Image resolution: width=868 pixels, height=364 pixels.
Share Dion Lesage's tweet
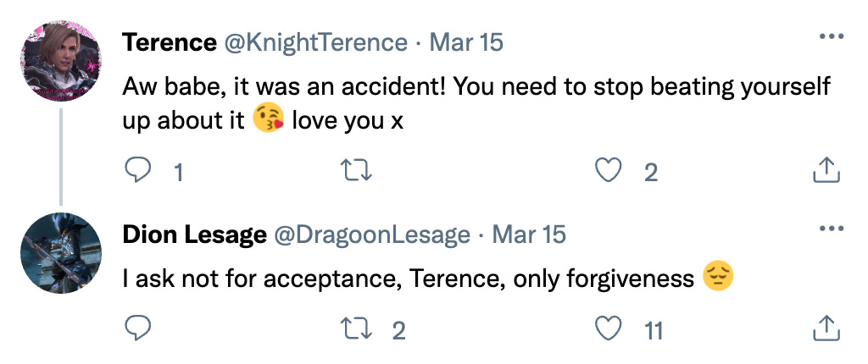pos(826,329)
